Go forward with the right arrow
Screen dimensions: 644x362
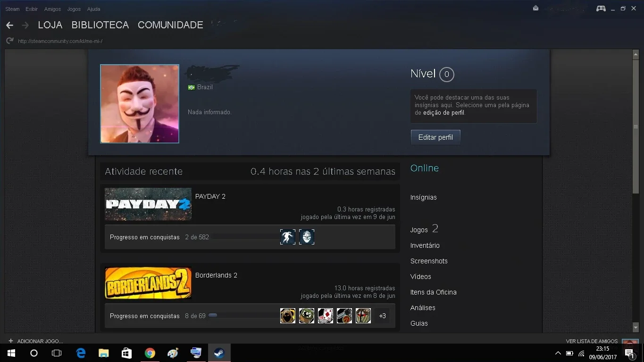pos(25,25)
